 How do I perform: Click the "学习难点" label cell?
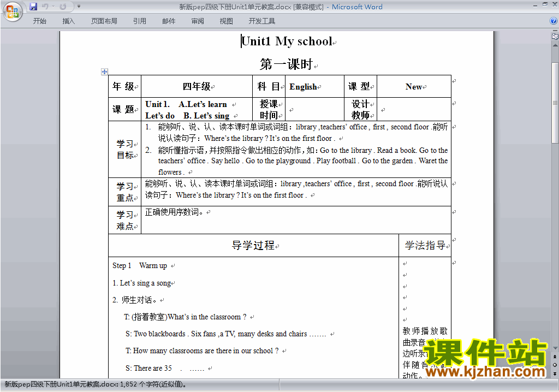pyautogui.click(x=125, y=221)
